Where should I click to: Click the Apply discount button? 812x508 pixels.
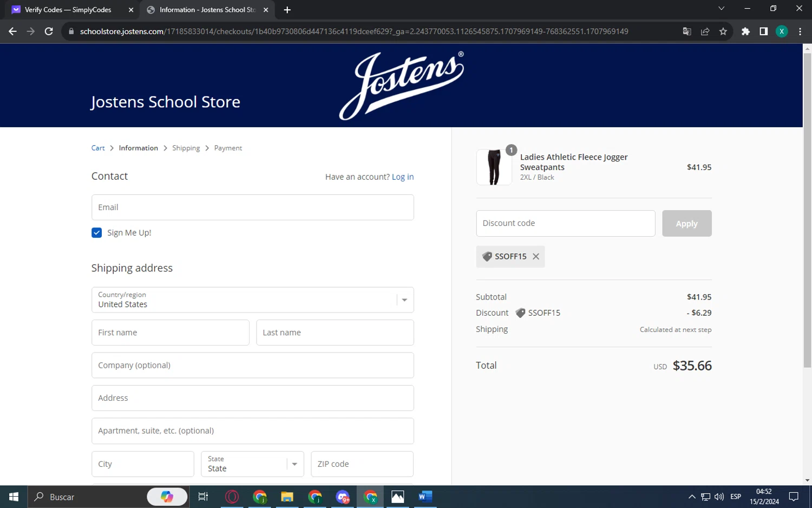click(687, 223)
